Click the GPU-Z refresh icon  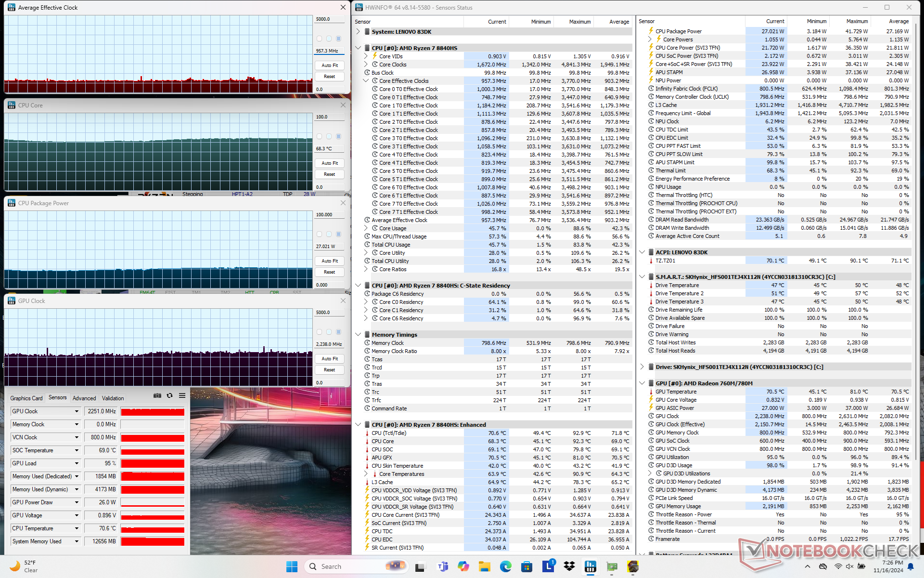click(x=169, y=395)
